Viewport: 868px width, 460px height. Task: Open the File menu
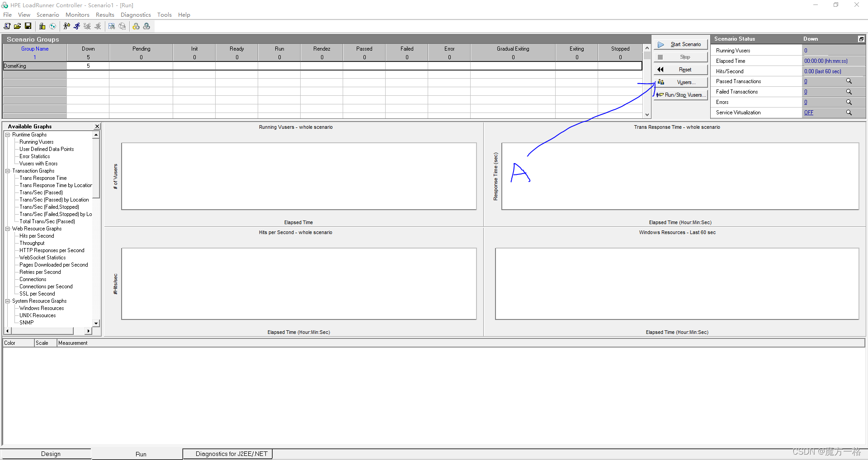coord(7,15)
